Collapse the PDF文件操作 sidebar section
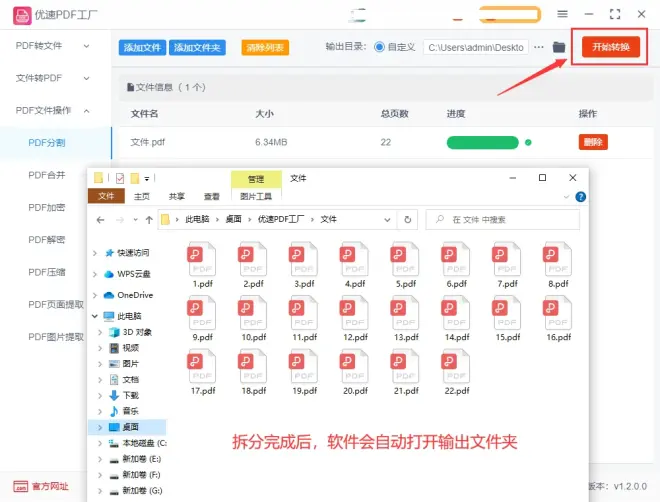Viewport: 660px width, 502px height. tap(87, 111)
